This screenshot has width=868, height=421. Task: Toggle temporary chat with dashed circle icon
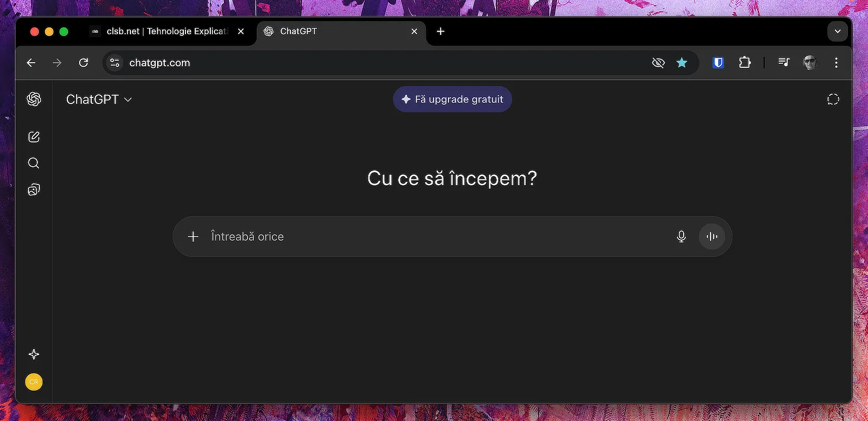[x=833, y=99]
